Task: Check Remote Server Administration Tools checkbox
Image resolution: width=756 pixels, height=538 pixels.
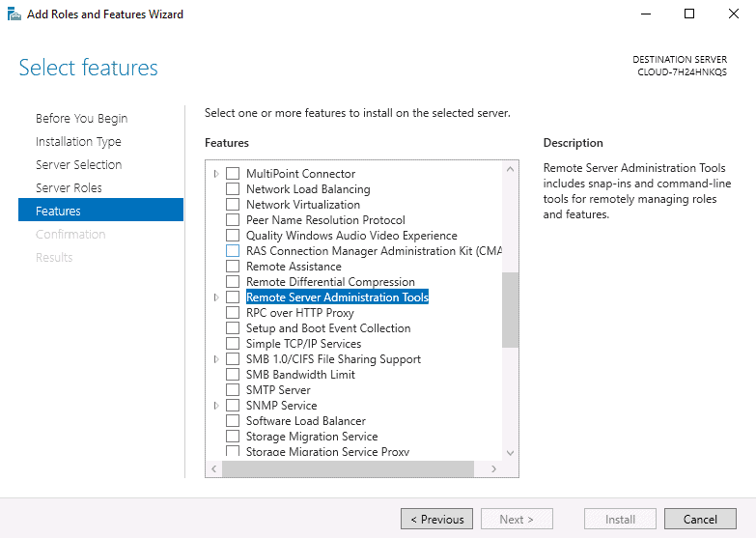Action: (x=233, y=297)
